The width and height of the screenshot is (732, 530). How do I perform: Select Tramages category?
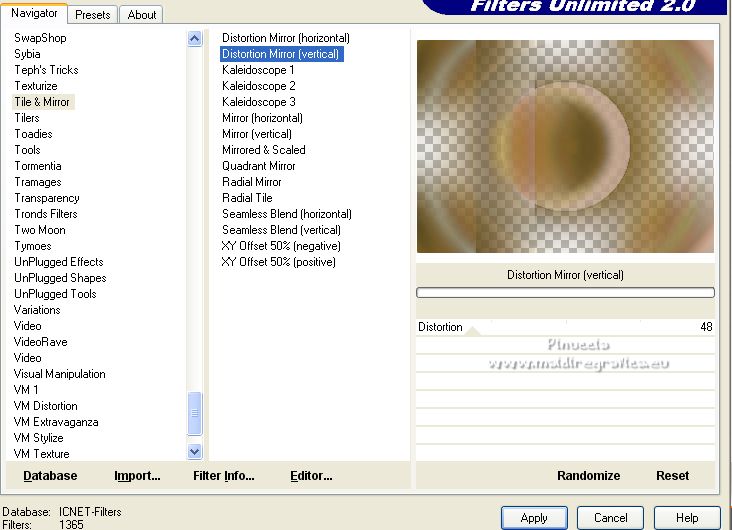pos(38,182)
